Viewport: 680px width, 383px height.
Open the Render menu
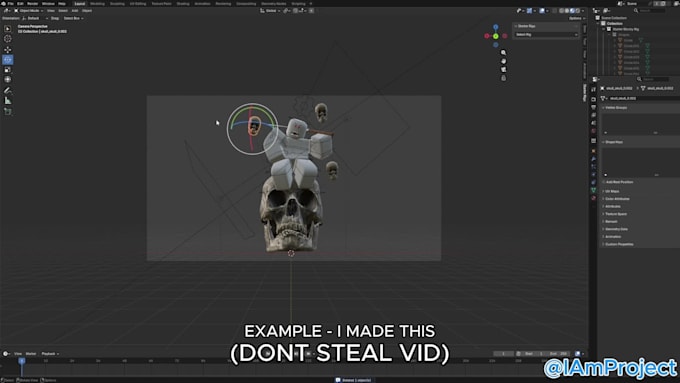33,3
